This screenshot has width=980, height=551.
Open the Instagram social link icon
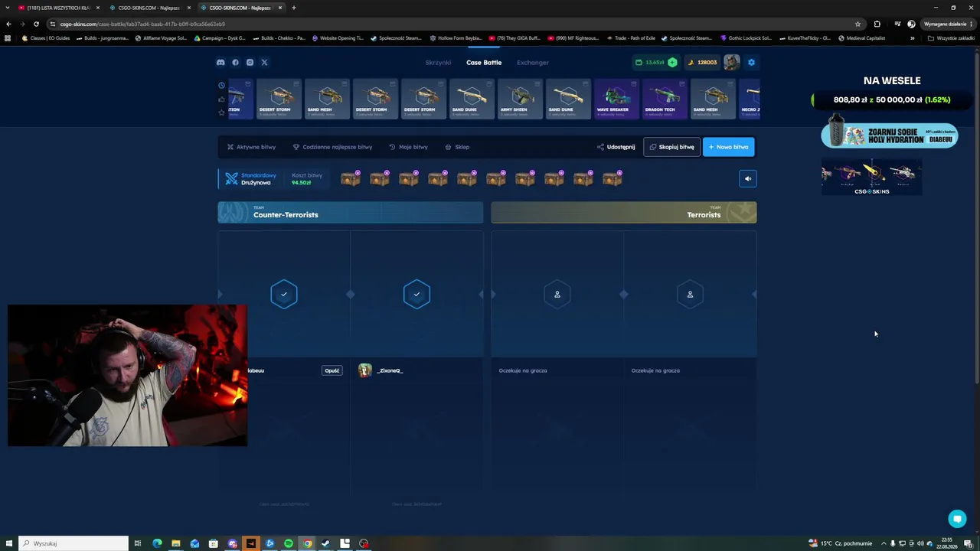click(250, 62)
